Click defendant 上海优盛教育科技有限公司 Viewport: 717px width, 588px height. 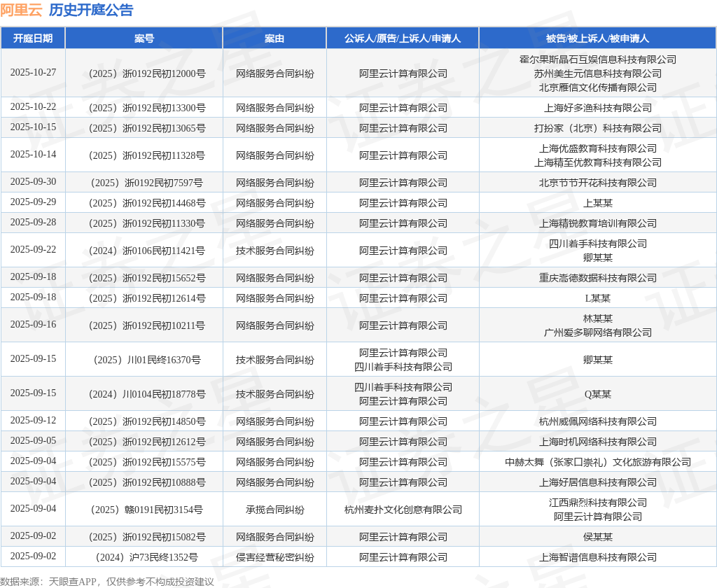pos(598,148)
